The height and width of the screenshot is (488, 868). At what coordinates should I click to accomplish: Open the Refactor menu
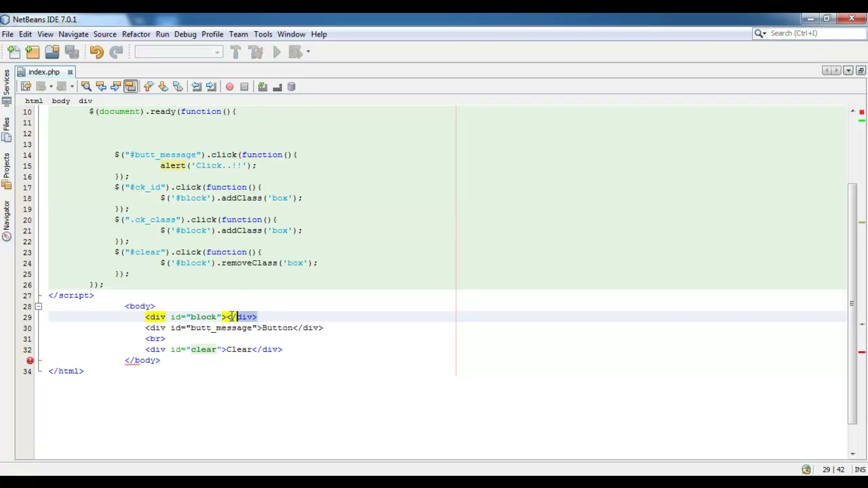[x=136, y=34]
